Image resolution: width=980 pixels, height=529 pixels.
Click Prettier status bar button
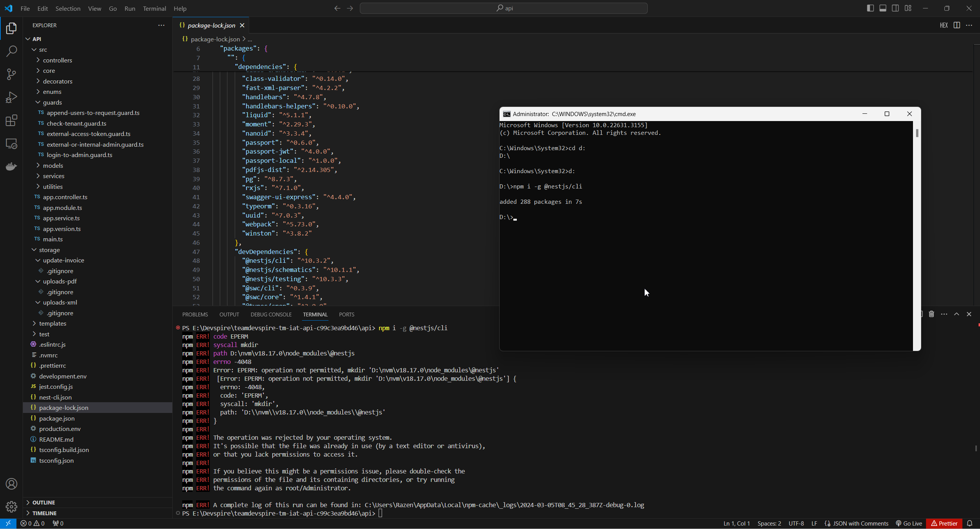(944, 523)
